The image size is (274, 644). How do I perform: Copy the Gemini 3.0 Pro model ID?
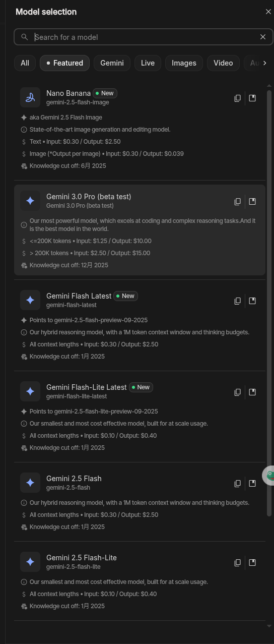pos(237,202)
